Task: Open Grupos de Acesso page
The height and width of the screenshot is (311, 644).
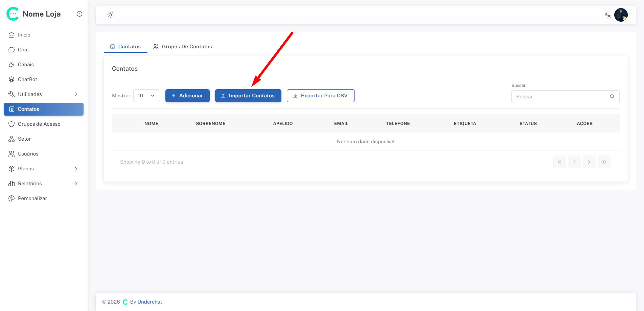Action: (39, 124)
